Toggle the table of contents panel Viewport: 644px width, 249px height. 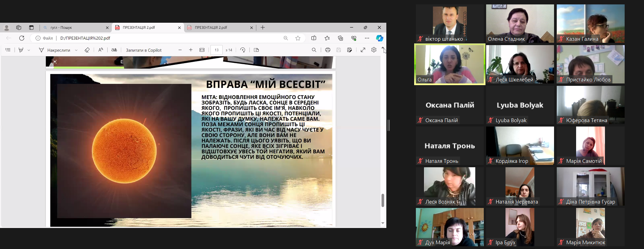[x=8, y=50]
